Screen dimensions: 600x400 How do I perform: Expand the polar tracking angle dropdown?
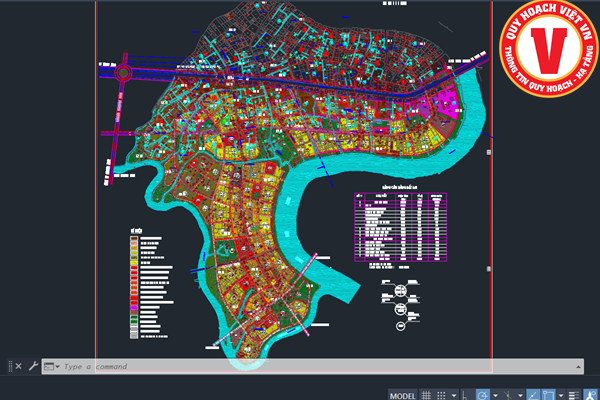coord(496,393)
